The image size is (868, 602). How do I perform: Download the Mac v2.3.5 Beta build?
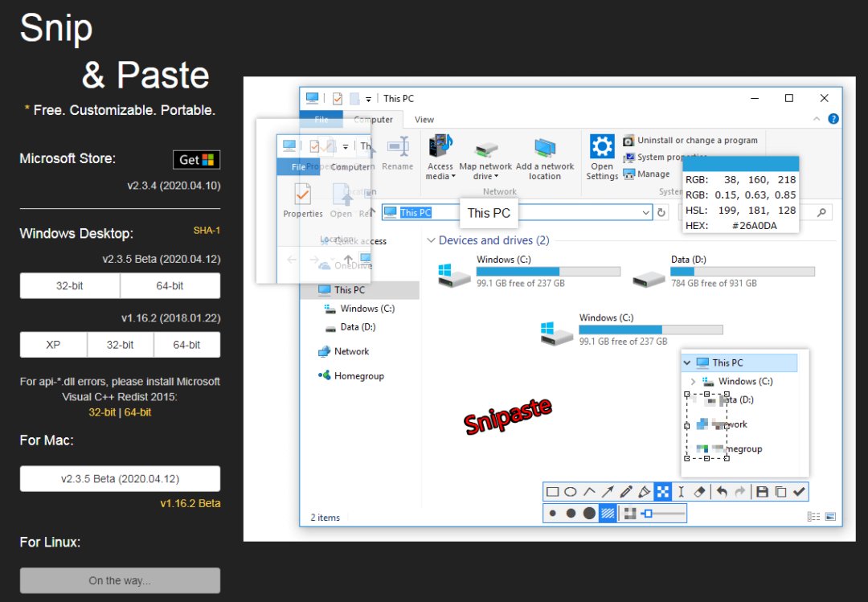[x=120, y=479]
